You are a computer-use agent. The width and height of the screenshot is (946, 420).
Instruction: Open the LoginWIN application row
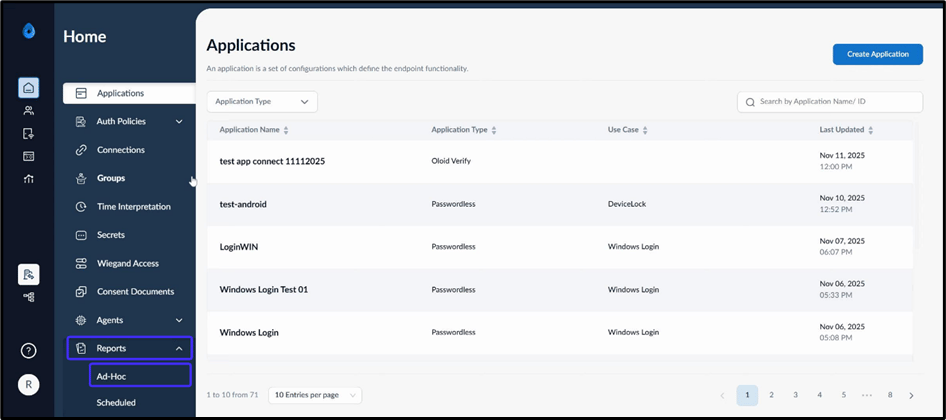[560, 247]
